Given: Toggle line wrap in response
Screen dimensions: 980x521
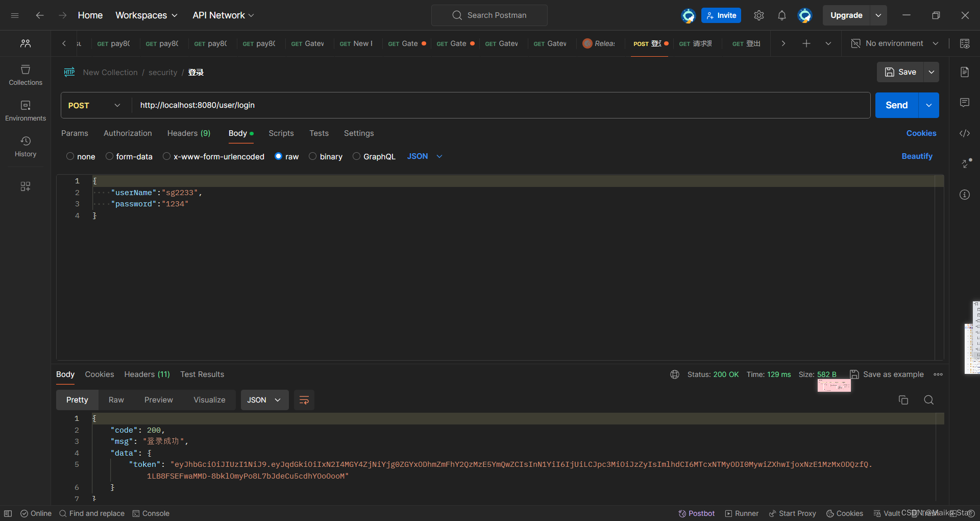Looking at the screenshot, I should tap(304, 400).
